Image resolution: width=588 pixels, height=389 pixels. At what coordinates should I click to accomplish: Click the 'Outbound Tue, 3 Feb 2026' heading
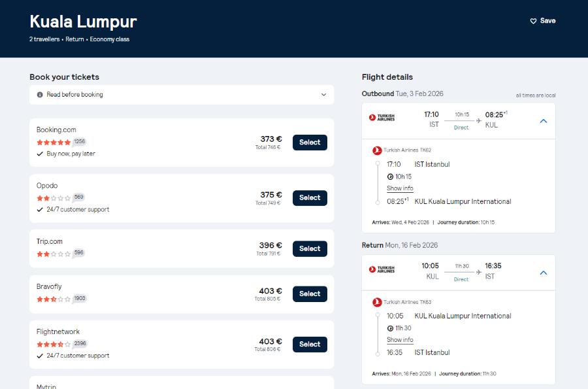(402, 93)
